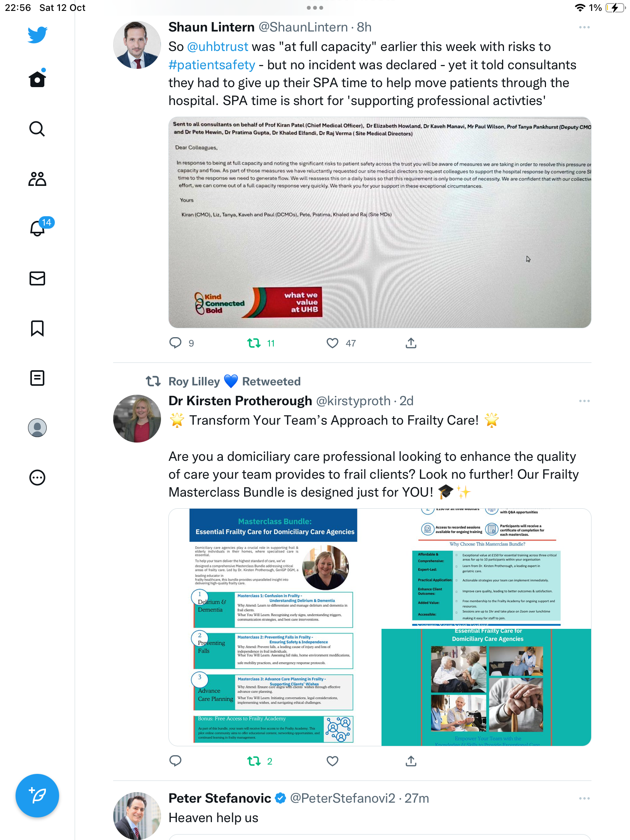Open more options on Kirsten Protherough's tweet

click(584, 401)
